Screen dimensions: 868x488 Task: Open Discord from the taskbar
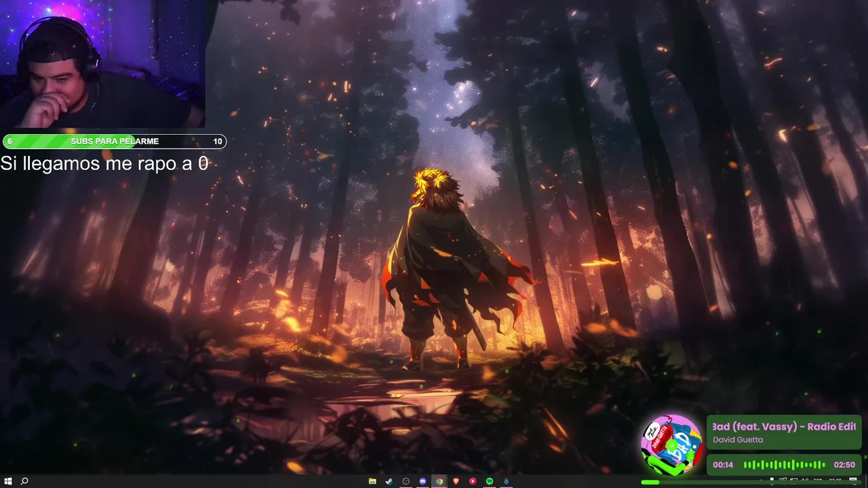[x=422, y=481]
